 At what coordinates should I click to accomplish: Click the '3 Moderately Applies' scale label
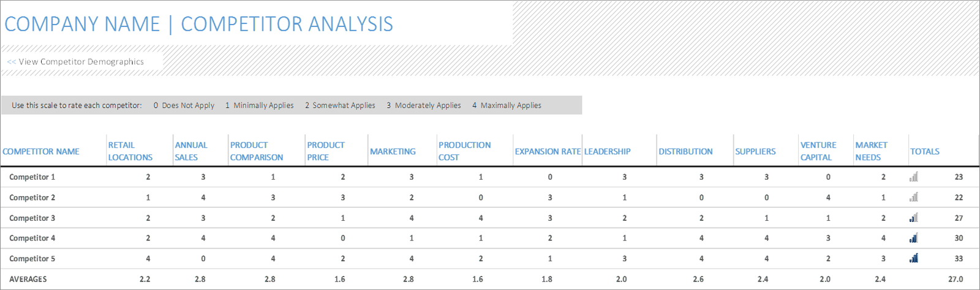423,105
